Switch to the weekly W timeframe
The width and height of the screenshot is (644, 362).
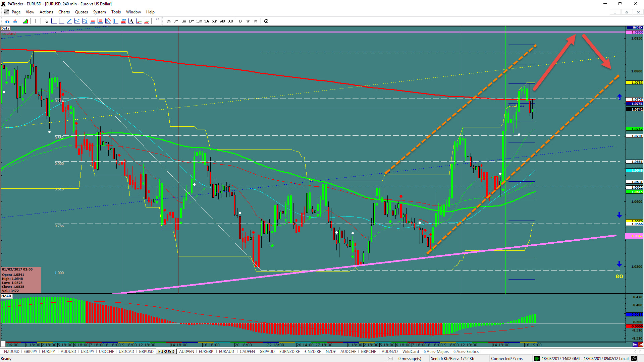(248, 21)
